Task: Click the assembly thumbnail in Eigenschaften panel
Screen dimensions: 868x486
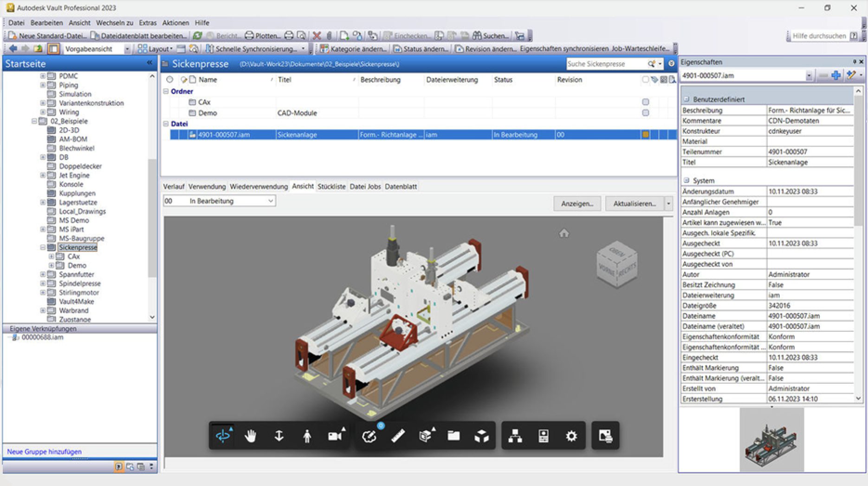Action: pyautogui.click(x=771, y=440)
